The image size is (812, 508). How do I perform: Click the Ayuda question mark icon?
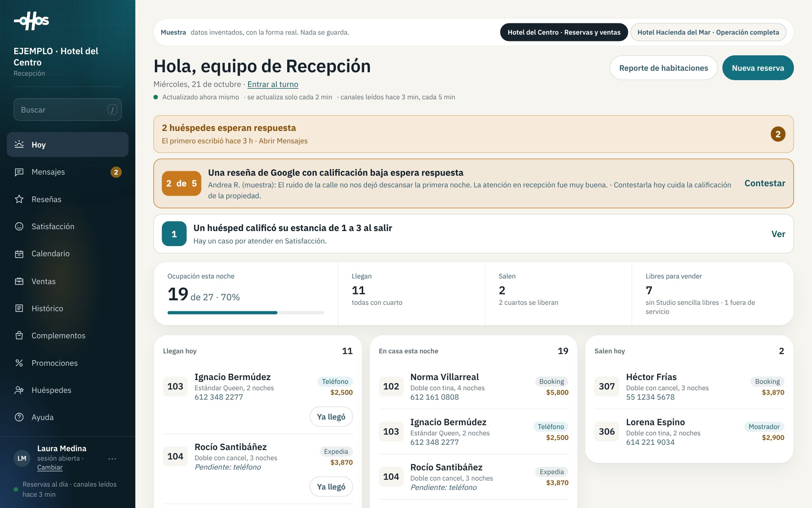click(x=19, y=417)
